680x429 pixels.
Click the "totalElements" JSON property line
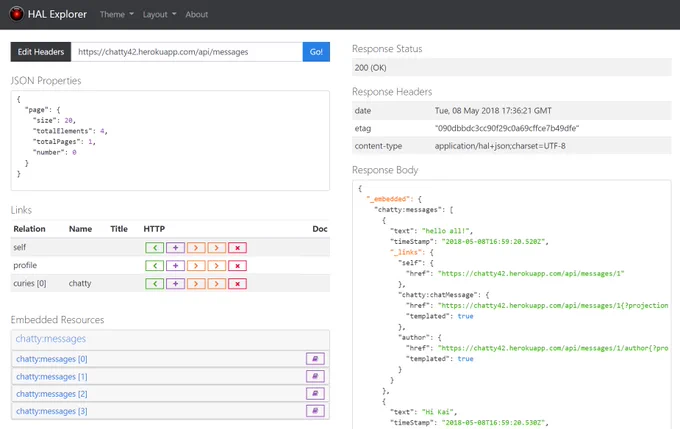(x=70, y=131)
